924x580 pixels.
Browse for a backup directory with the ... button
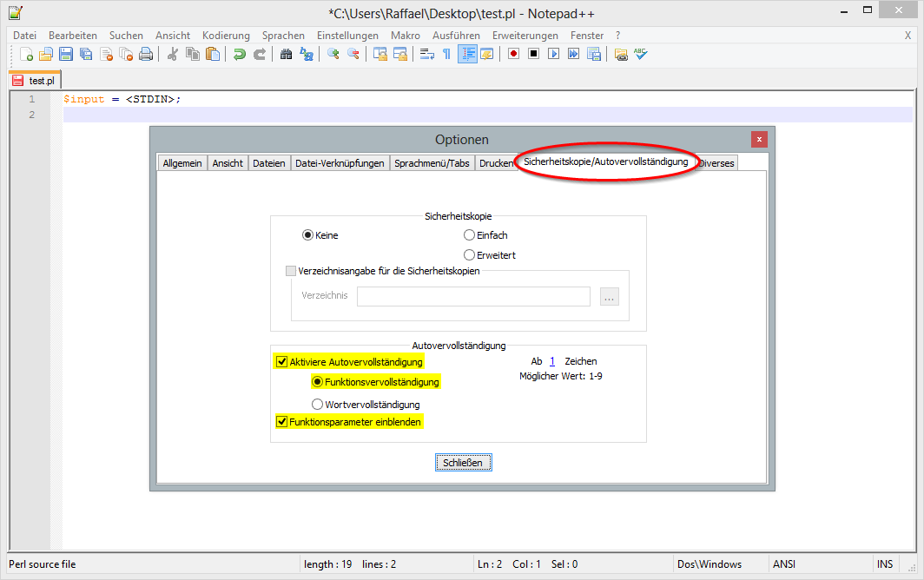[x=609, y=296]
